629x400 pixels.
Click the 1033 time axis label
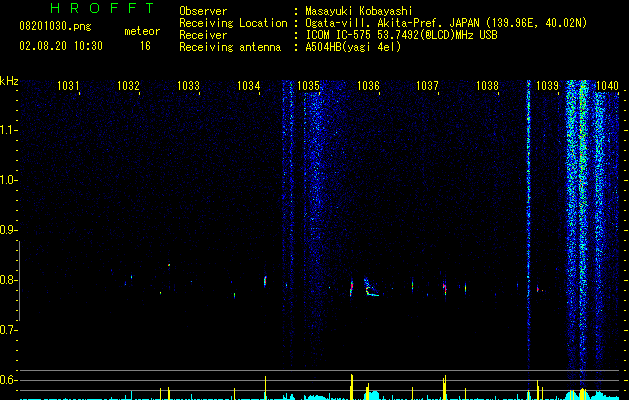click(188, 86)
